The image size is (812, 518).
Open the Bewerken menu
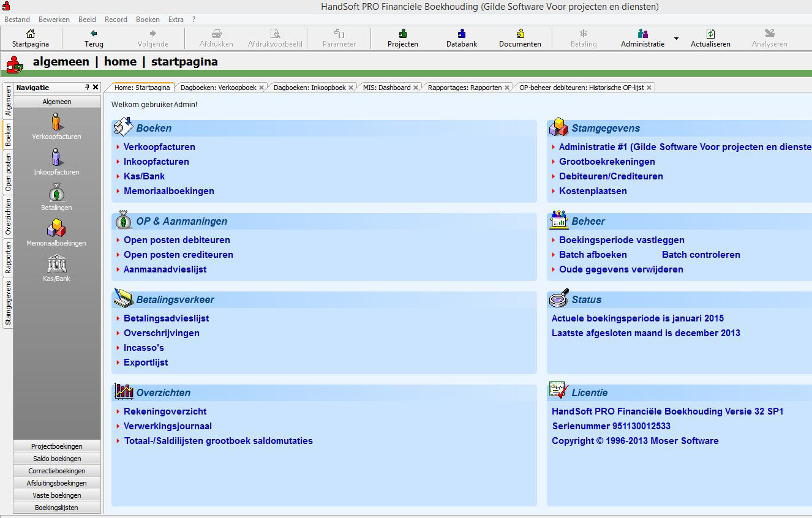(x=54, y=20)
